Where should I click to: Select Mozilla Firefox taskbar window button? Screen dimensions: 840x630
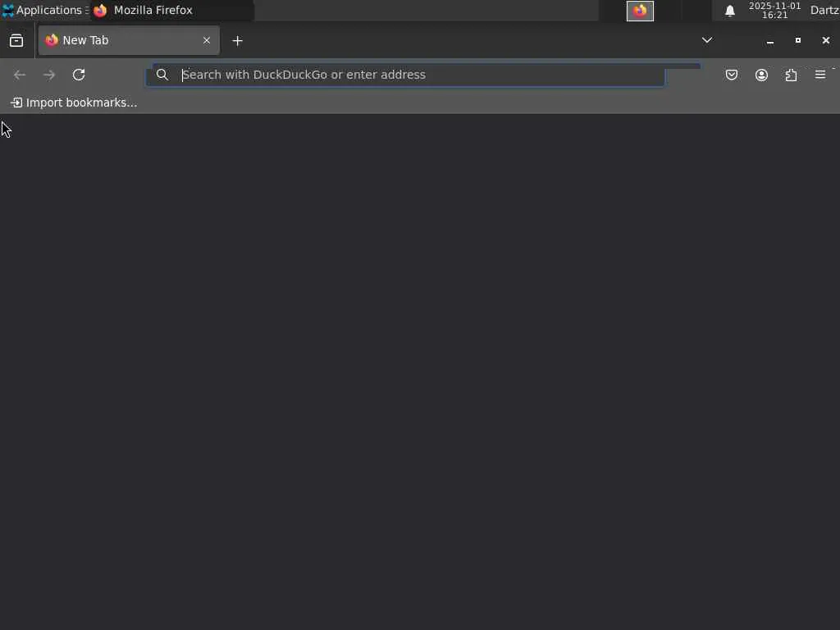[172, 10]
